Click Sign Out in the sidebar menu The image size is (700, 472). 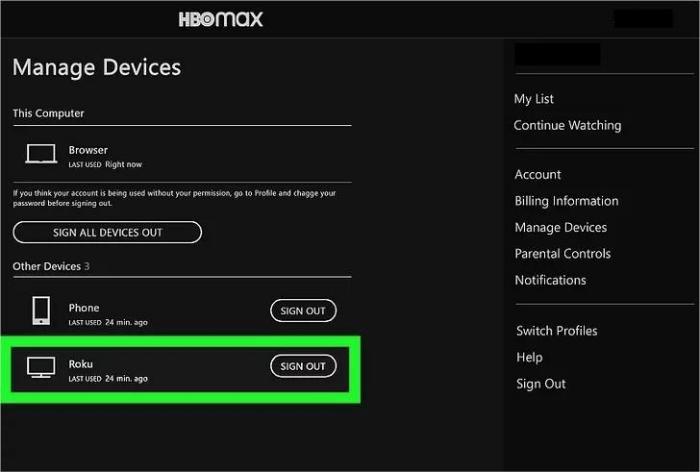point(541,384)
